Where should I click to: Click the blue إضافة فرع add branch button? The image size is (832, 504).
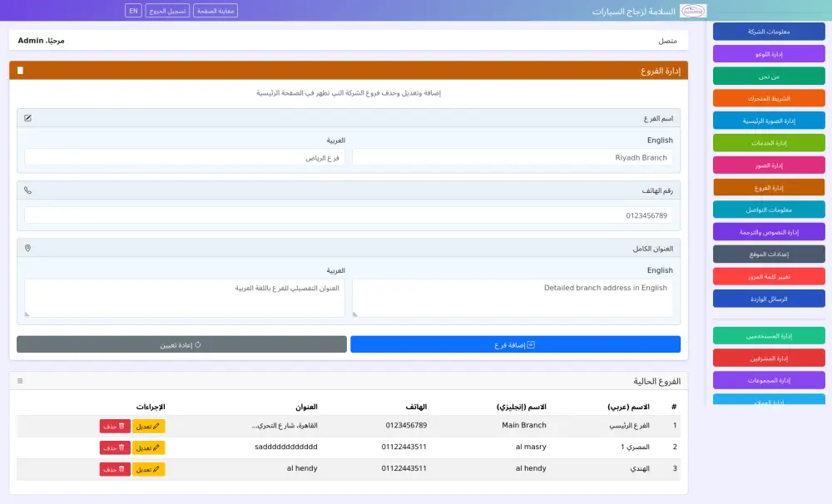click(x=515, y=344)
